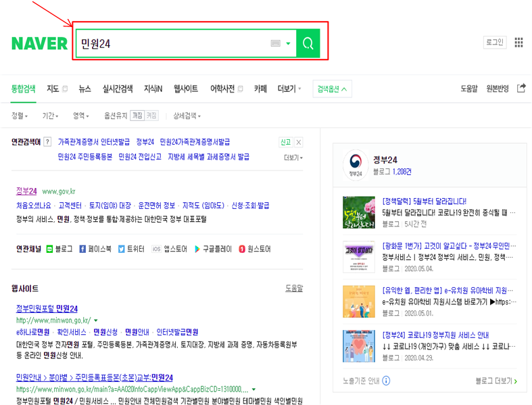Click the 신고 button for related searches
This screenshot has width=532, height=405.
pyautogui.click(x=285, y=142)
